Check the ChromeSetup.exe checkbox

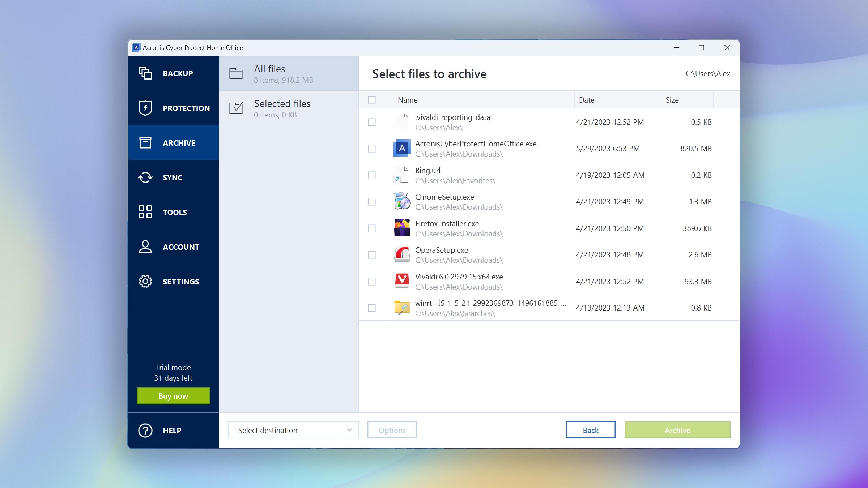click(372, 202)
